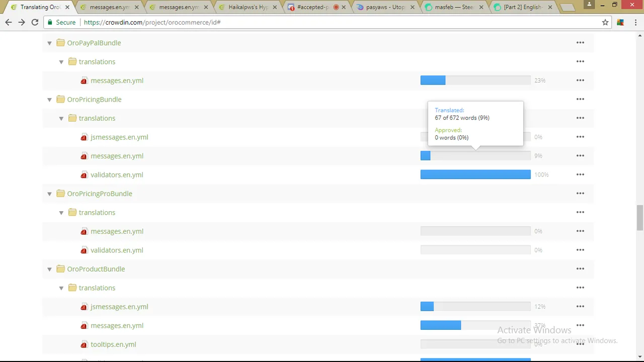Collapse translations under OroProductBundle

[61, 288]
